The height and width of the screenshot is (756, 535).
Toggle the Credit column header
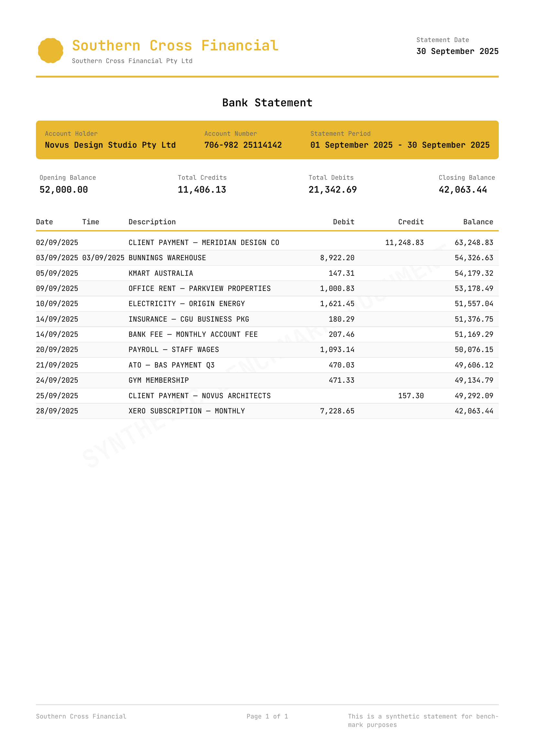point(411,222)
